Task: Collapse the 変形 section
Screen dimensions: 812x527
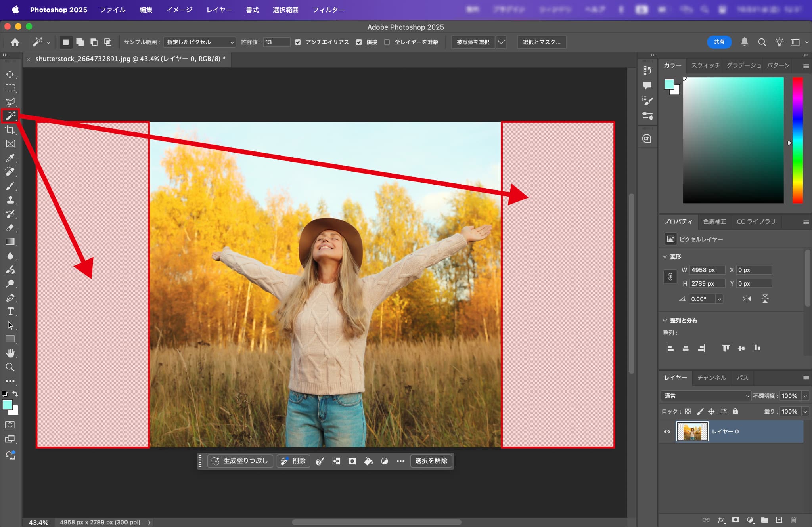Action: (x=665, y=256)
